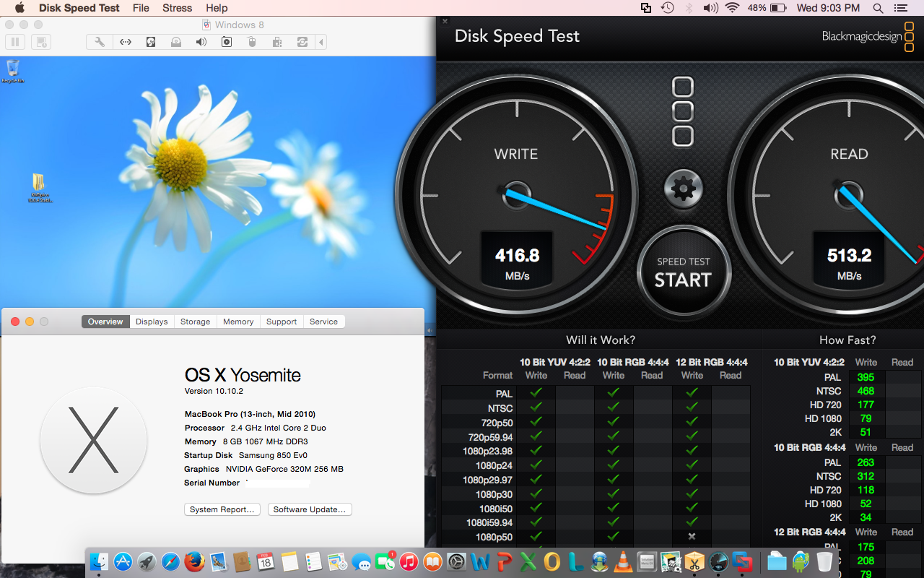
Task: Click the System Report button
Action: click(222, 509)
